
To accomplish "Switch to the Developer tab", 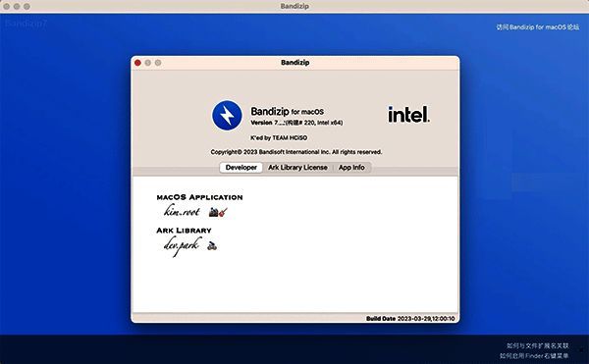I will coord(241,168).
